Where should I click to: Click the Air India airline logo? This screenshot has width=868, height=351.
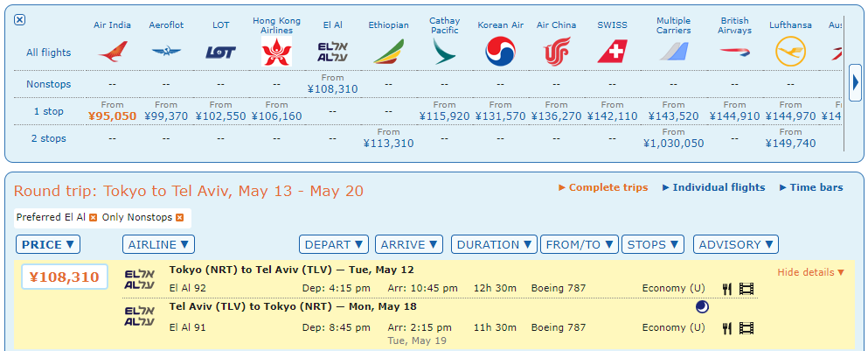[x=112, y=53]
